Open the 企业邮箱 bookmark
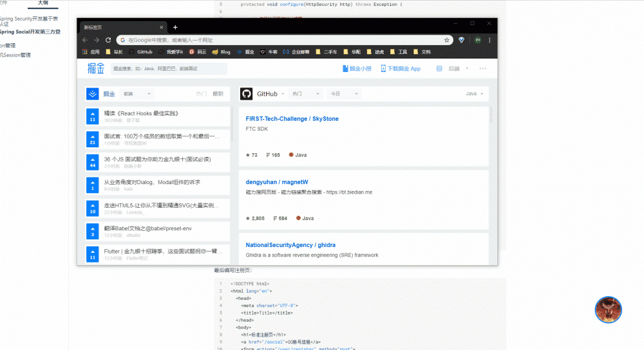This screenshot has height=350, width=644. click(296, 52)
